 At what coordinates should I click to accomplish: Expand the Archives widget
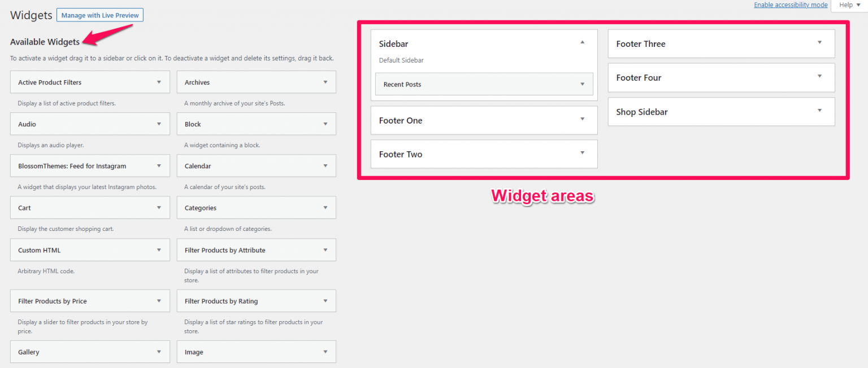click(326, 82)
